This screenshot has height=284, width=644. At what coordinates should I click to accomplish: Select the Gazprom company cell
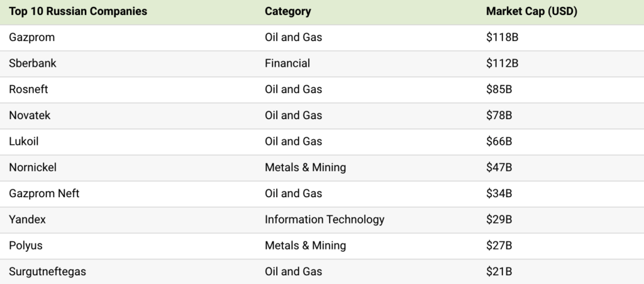point(32,37)
